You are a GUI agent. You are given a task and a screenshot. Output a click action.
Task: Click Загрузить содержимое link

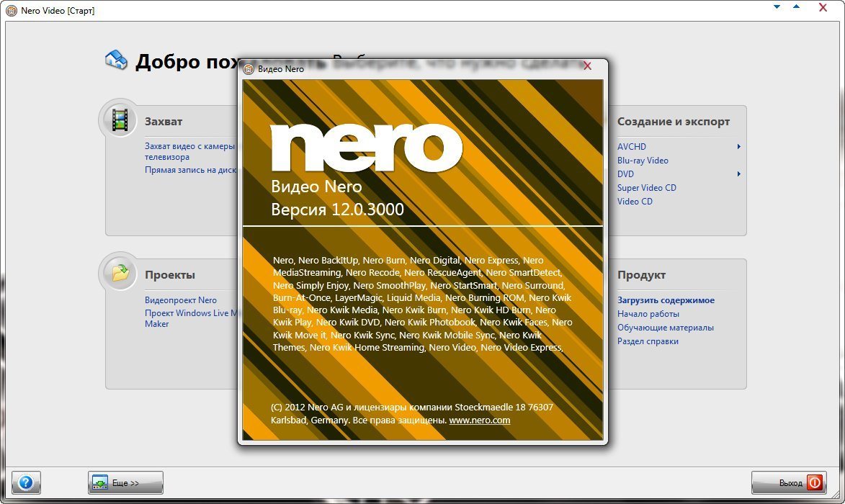click(666, 300)
